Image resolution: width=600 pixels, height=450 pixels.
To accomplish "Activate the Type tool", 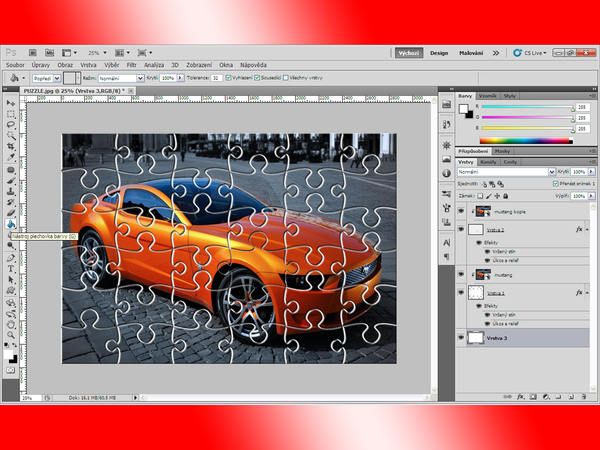I will coord(11,269).
